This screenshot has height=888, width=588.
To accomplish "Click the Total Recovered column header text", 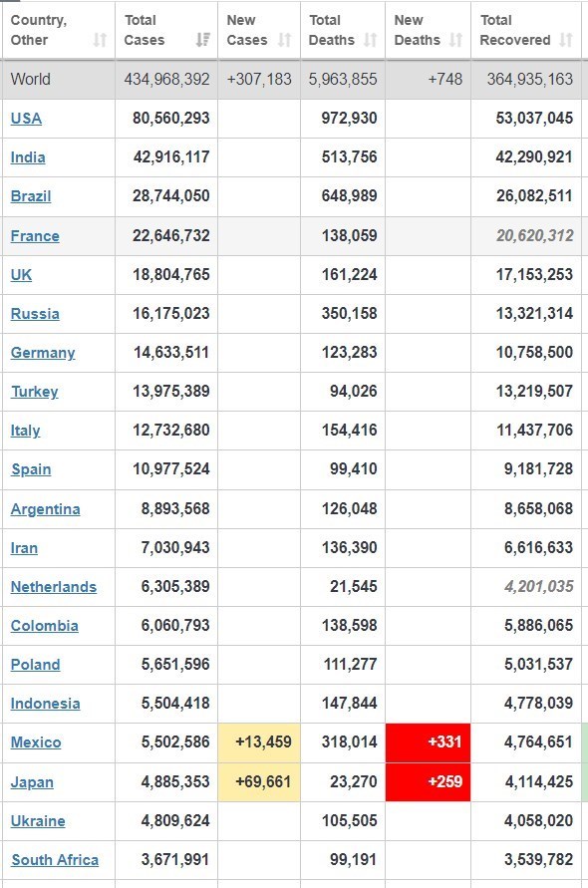I will pyautogui.click(x=515, y=30).
